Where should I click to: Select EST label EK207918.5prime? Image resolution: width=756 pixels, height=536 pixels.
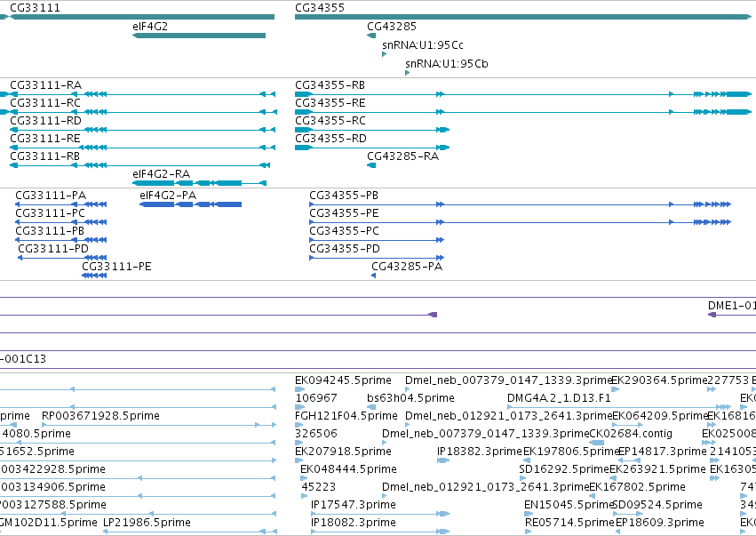(x=343, y=452)
